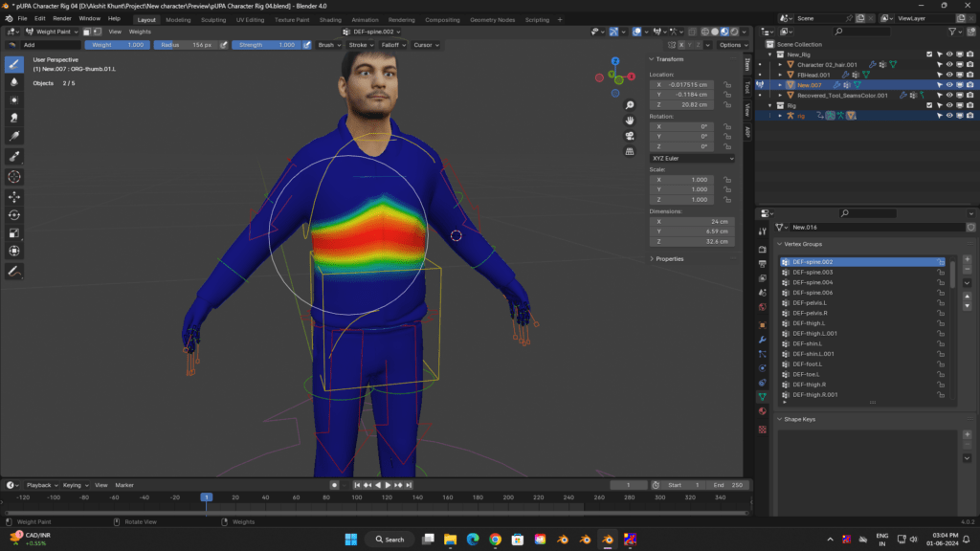
Task: Hide New.007 with its eye toggle
Action: click(949, 85)
